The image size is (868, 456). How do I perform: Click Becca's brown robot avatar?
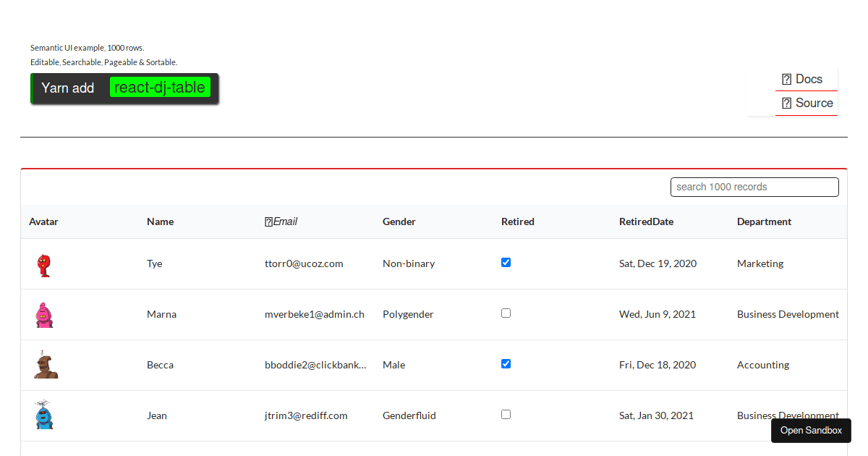pyautogui.click(x=45, y=365)
